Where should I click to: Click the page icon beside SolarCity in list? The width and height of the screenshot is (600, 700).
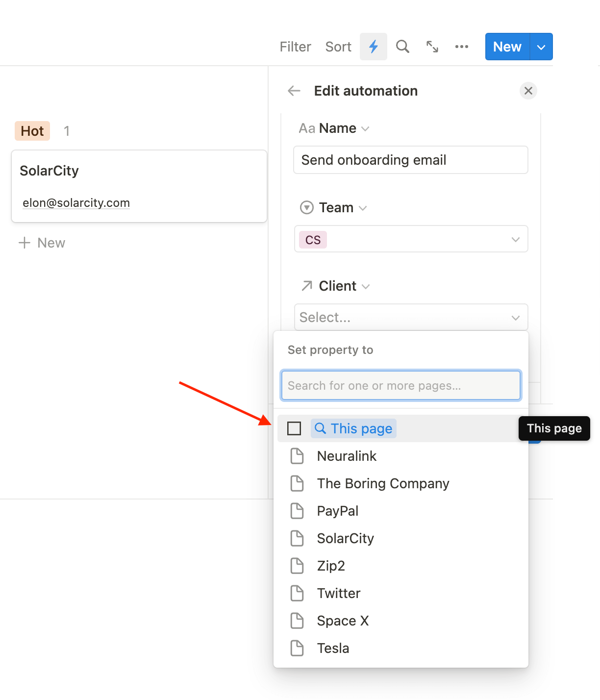coord(297,538)
